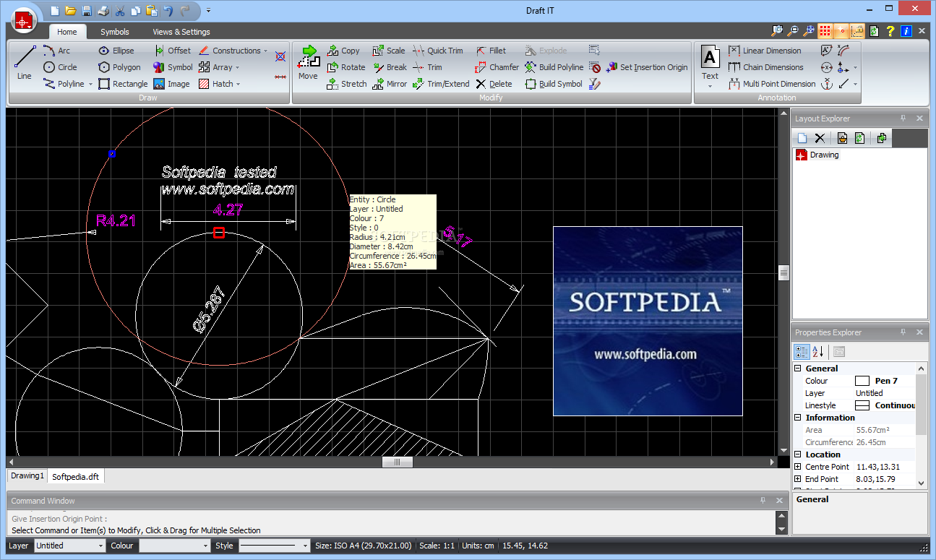Apply the Chamfer tool
The width and height of the screenshot is (936, 560).
[x=497, y=67]
